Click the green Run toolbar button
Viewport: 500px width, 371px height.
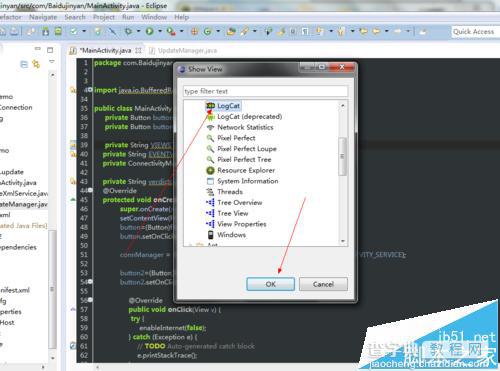point(150,31)
